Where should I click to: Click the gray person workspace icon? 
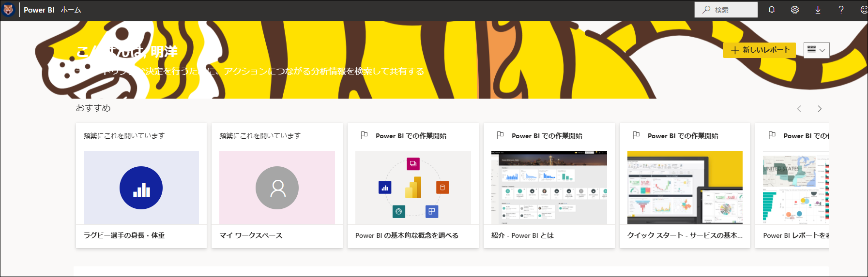(277, 188)
